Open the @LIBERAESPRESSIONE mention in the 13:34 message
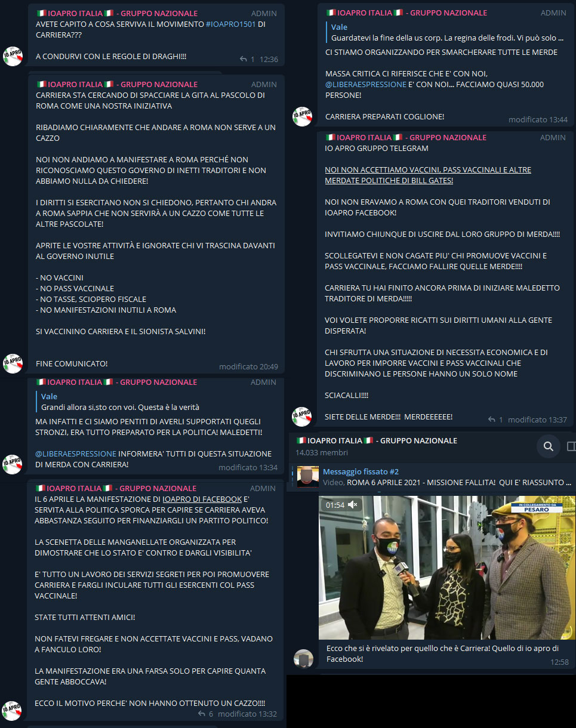The height and width of the screenshot is (728, 576). 76,454
